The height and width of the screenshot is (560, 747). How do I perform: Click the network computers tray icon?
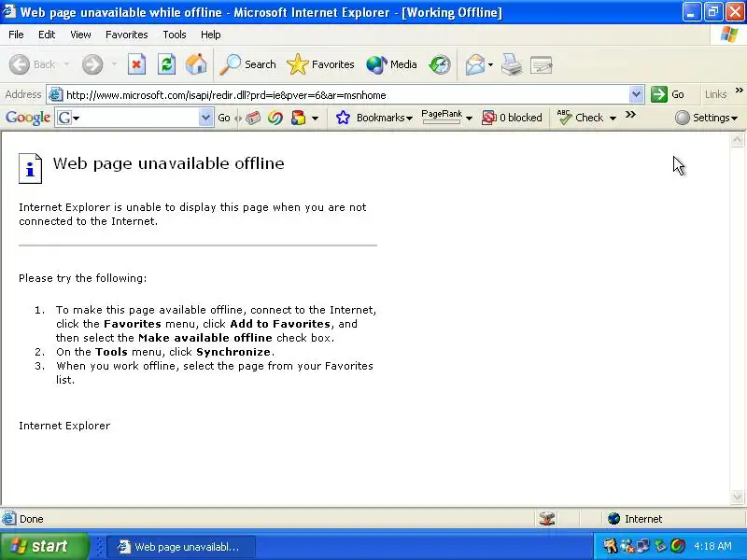click(x=643, y=546)
